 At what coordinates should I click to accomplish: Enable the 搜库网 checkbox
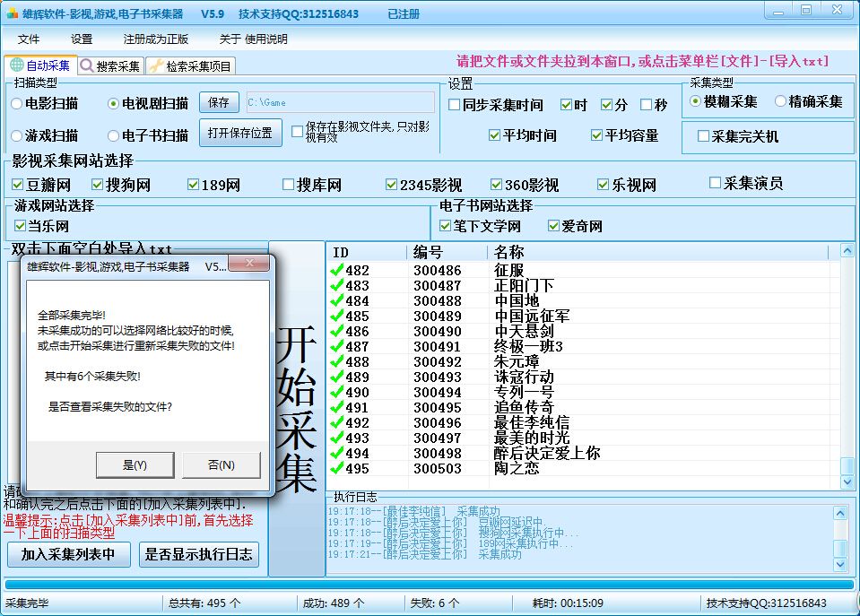pos(288,185)
